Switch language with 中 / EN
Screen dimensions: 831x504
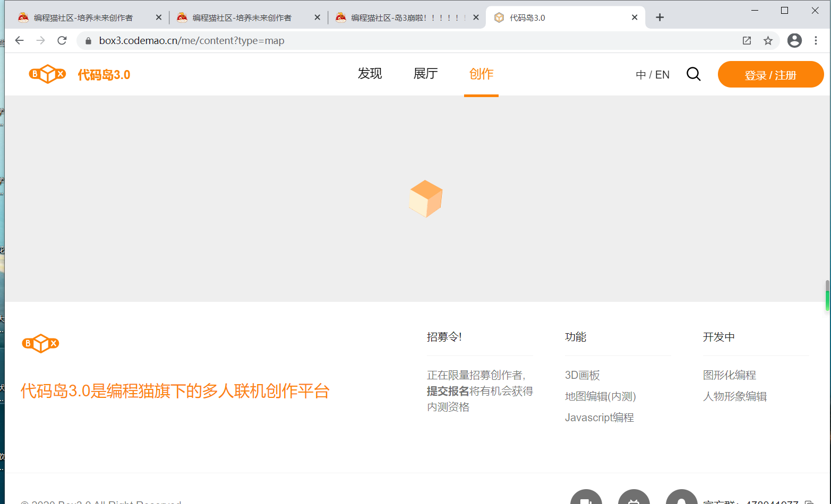[653, 75]
